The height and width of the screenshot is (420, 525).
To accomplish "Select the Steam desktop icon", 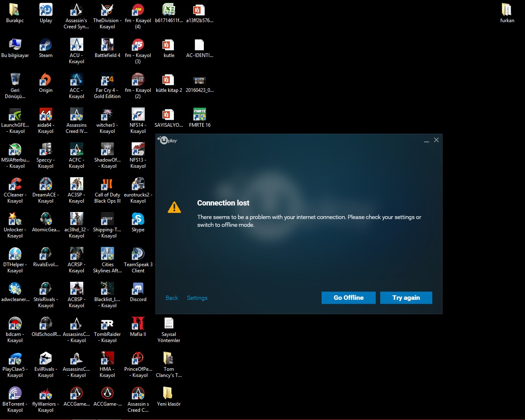I will 46,45.
